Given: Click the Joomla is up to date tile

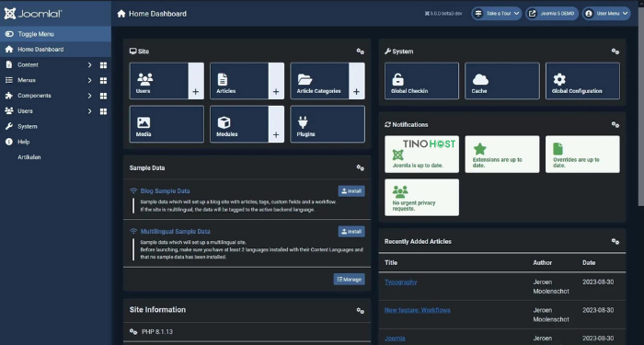Looking at the screenshot, I should [x=421, y=154].
